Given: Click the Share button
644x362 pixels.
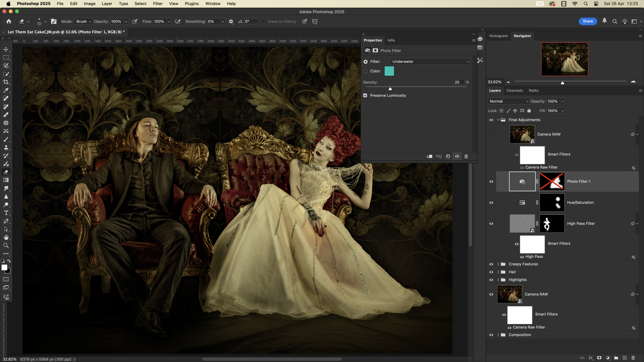Looking at the screenshot, I should point(588,21).
